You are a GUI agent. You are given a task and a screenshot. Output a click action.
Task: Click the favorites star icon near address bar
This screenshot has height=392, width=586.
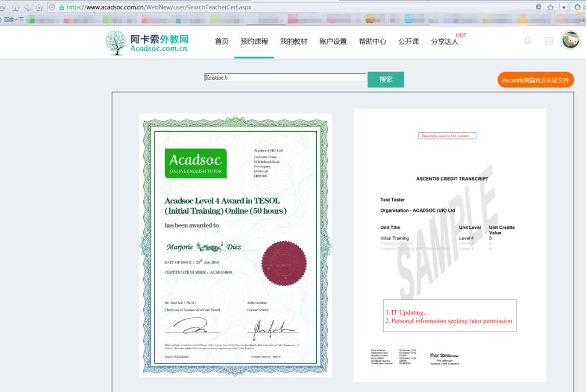click(x=39, y=8)
